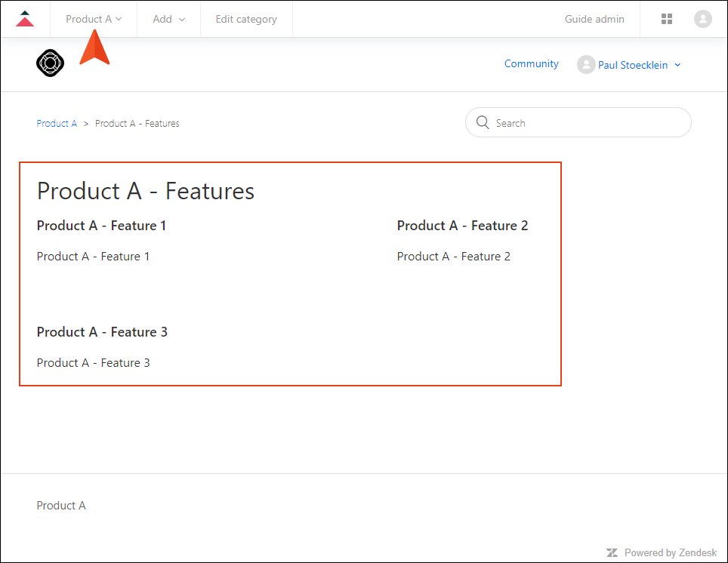
Task: Open the Product A - Feature 3 article link
Action: 94,363
